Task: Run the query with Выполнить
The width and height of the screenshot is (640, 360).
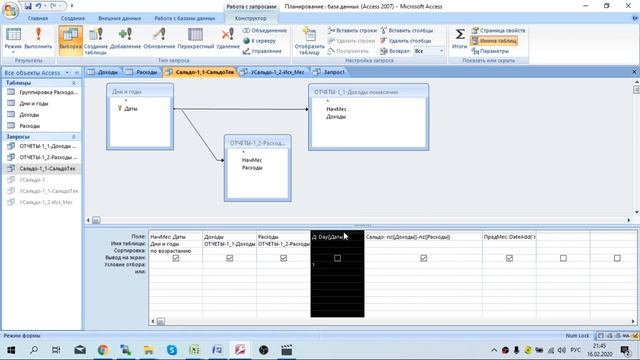Action: point(38,40)
